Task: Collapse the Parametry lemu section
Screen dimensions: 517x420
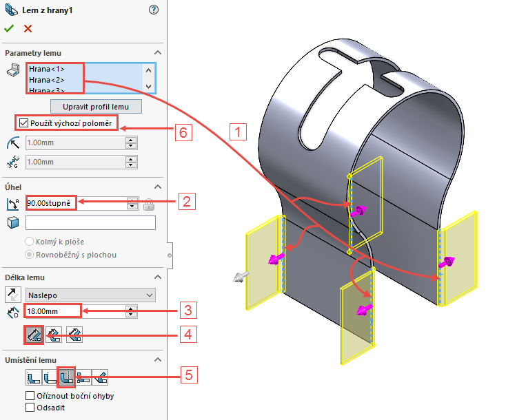Action: point(158,53)
